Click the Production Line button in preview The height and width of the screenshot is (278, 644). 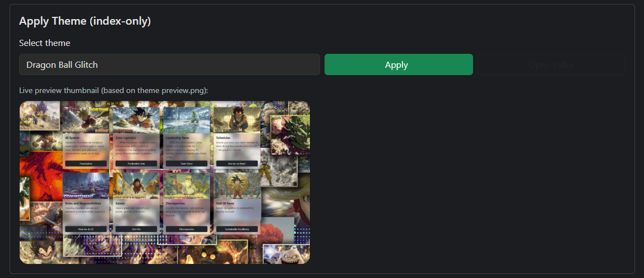[136, 164]
